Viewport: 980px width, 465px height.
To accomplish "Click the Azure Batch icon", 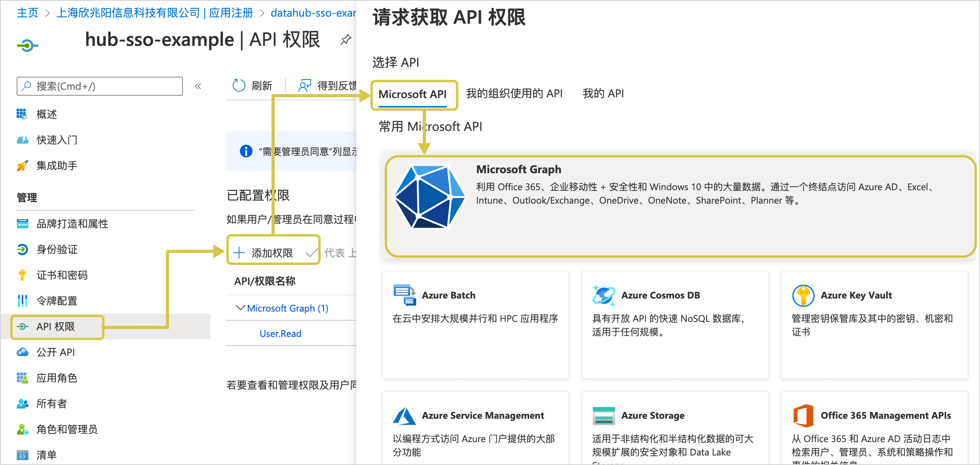I will [x=404, y=295].
